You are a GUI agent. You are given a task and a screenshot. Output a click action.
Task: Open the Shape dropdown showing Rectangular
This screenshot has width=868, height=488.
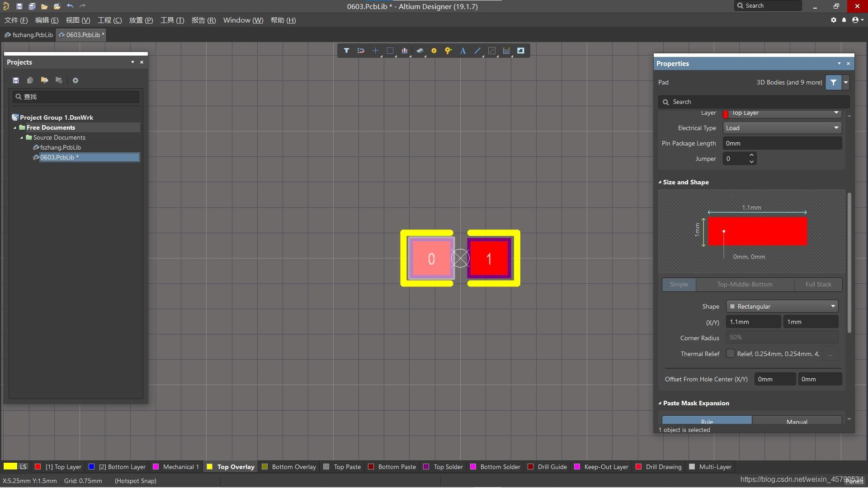(782, 306)
